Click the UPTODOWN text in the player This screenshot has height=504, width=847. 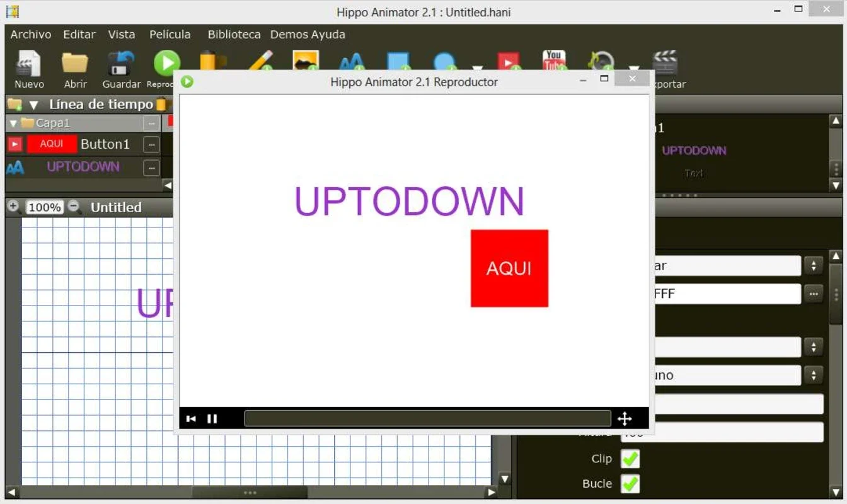click(x=410, y=202)
